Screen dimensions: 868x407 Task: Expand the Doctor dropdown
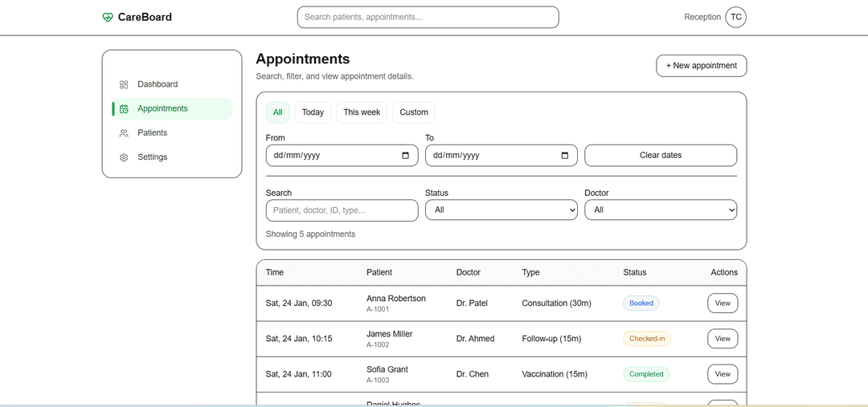click(660, 210)
